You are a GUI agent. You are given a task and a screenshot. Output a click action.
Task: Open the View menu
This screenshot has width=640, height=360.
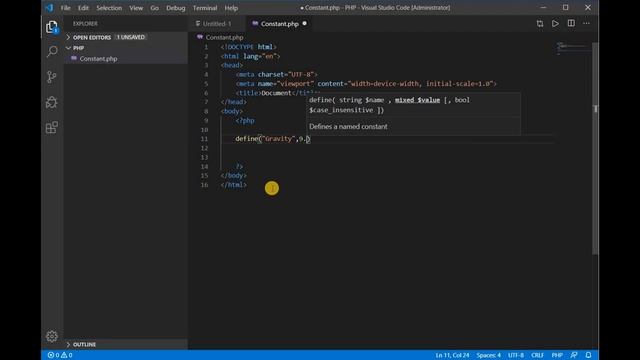click(136, 8)
